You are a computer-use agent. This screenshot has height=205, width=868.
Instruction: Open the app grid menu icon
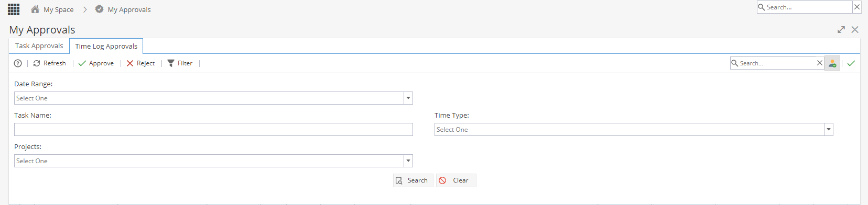pyautogui.click(x=14, y=9)
